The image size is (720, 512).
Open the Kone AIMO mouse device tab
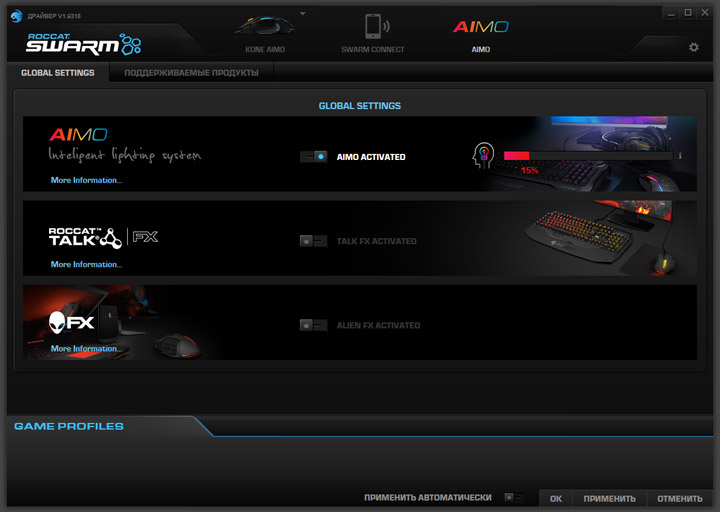point(264,33)
